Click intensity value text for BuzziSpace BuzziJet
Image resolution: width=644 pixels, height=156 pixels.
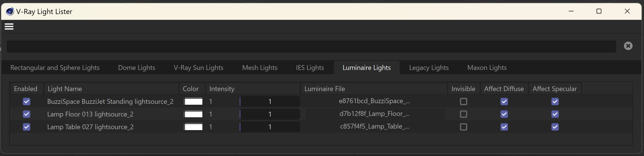(211, 102)
